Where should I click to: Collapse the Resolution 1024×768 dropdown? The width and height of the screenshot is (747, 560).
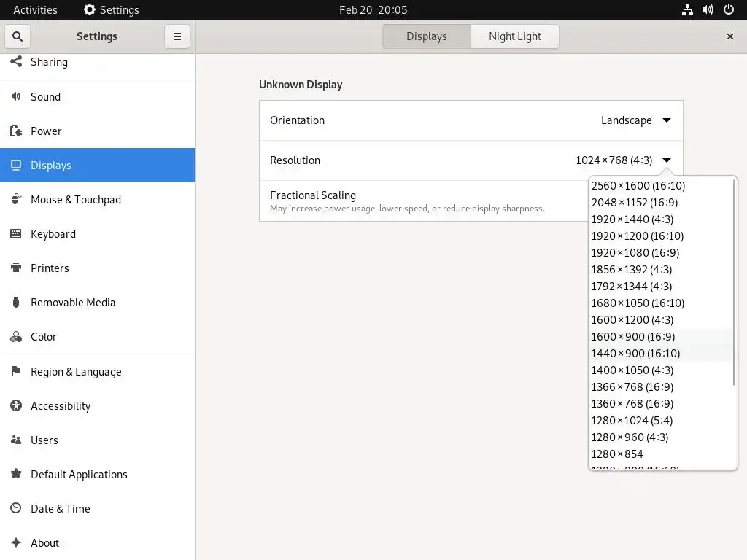[624, 160]
